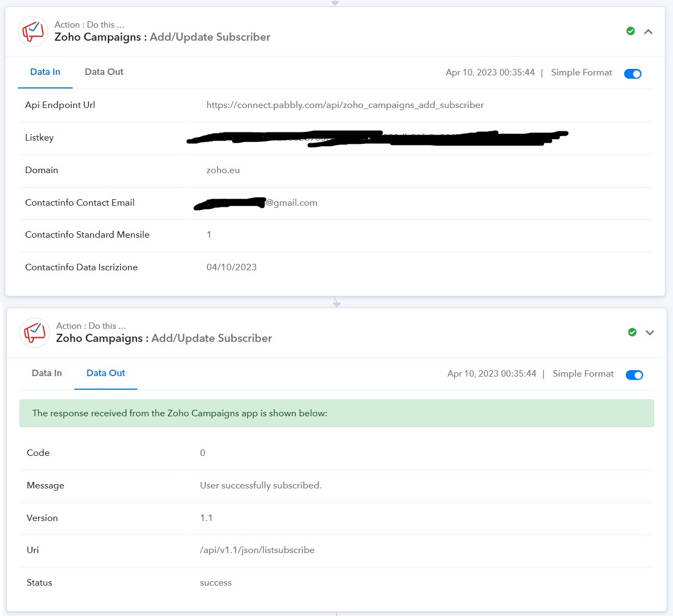Click the Contactinfo Standard Mensile value 1
673x616 pixels.
pyautogui.click(x=209, y=234)
